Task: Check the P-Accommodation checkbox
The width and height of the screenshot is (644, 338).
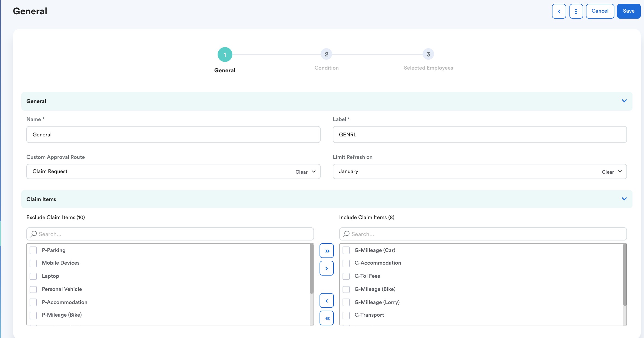Action: [33, 302]
